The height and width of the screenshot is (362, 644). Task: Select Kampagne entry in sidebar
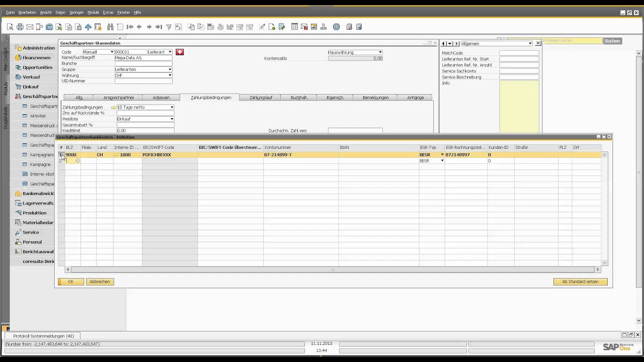pos(40,164)
